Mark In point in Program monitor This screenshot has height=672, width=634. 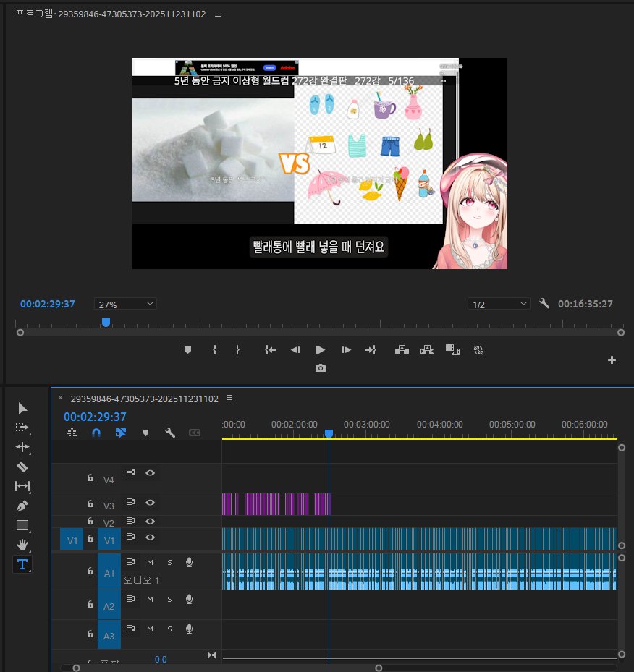pos(214,350)
